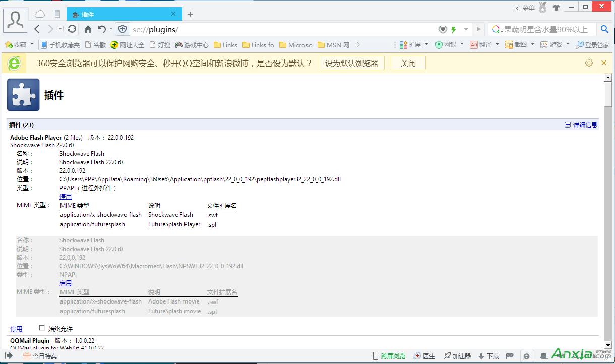615x364 pixels.
Task: Restore recently closed tab with undo arrow
Action: [x=102, y=29]
